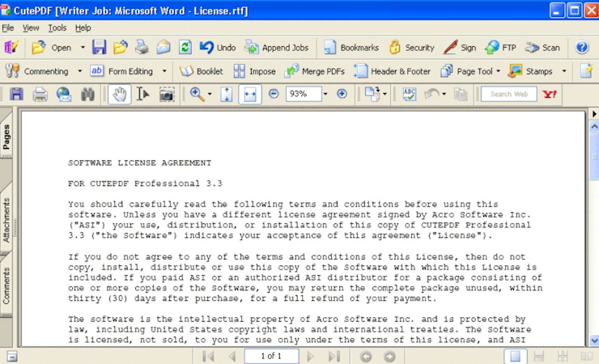This screenshot has height=364, width=599.
Task: Click the page number field 1 of 1
Action: coord(272,357)
